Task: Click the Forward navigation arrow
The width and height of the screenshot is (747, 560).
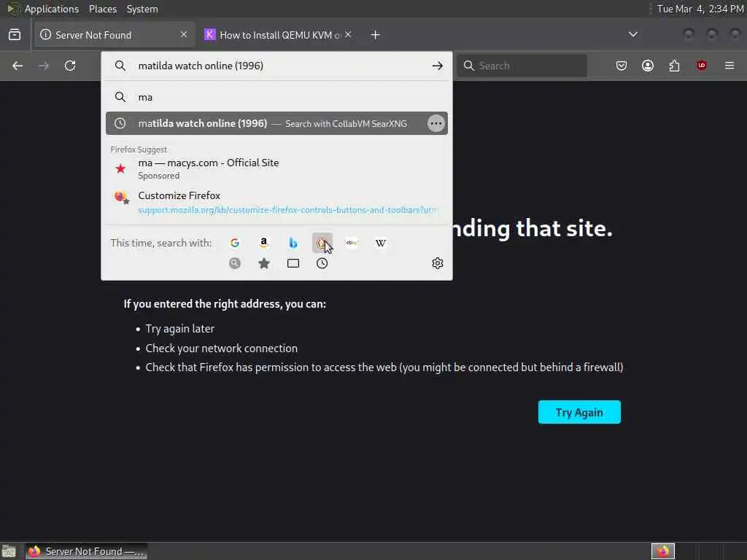Action: click(44, 66)
